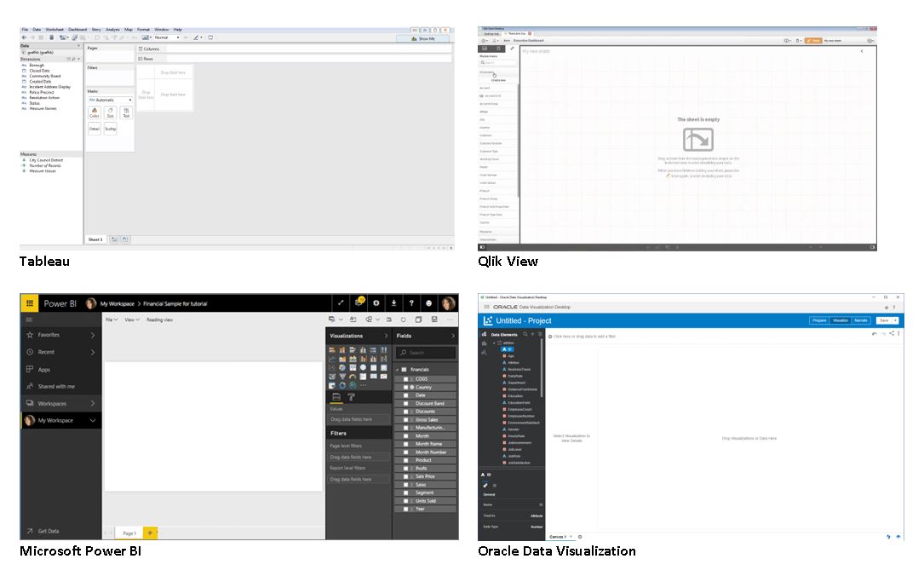The width and height of the screenshot is (924, 576).
Task: Click the Tooltip mark card in Tableau
Action: pyautogui.click(x=110, y=129)
